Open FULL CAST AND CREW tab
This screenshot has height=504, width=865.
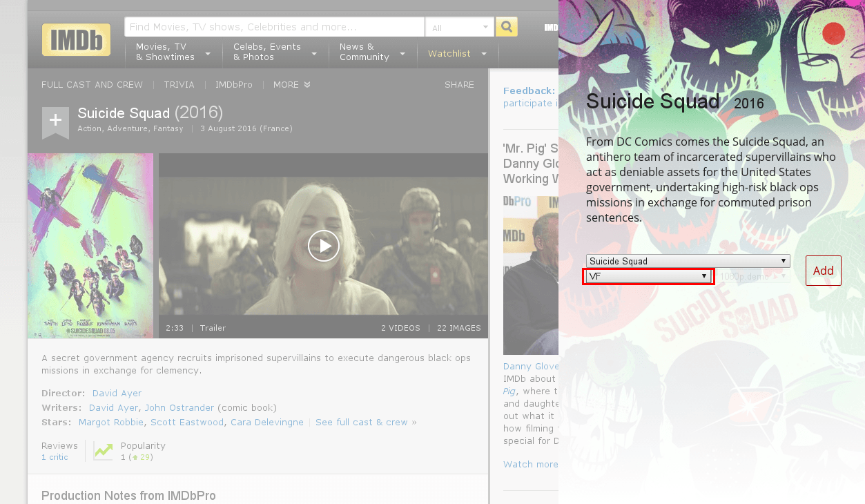click(x=92, y=85)
